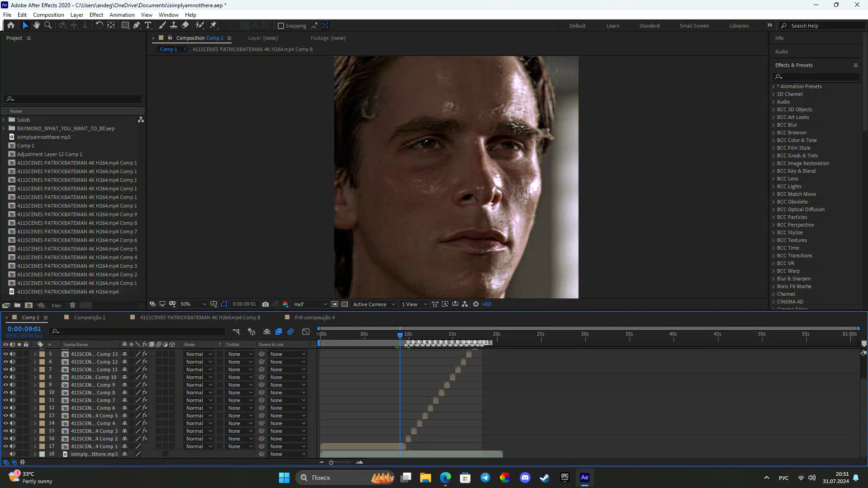
Task: Create a new folder in Project panel
Action: pyautogui.click(x=17, y=305)
